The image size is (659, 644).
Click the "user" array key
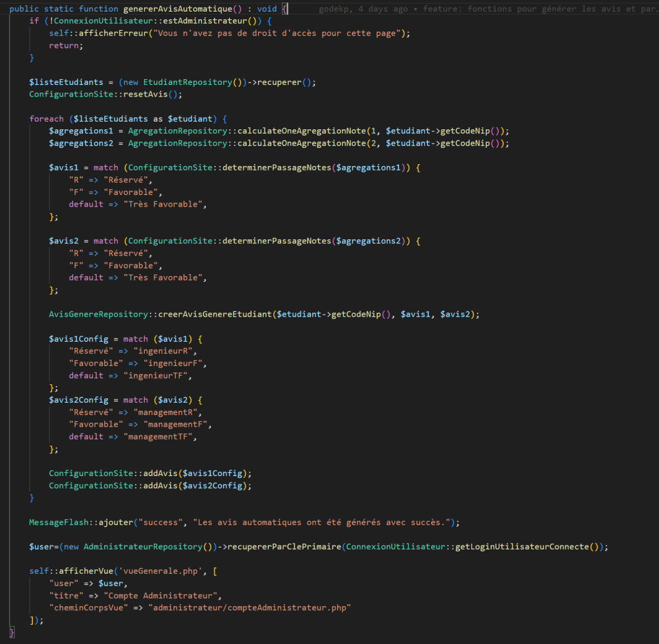pyautogui.click(x=64, y=584)
